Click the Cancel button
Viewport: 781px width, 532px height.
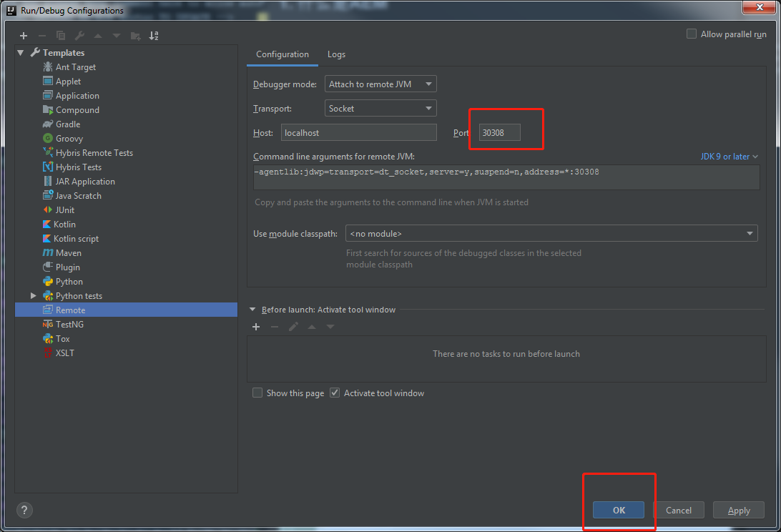tap(679, 510)
